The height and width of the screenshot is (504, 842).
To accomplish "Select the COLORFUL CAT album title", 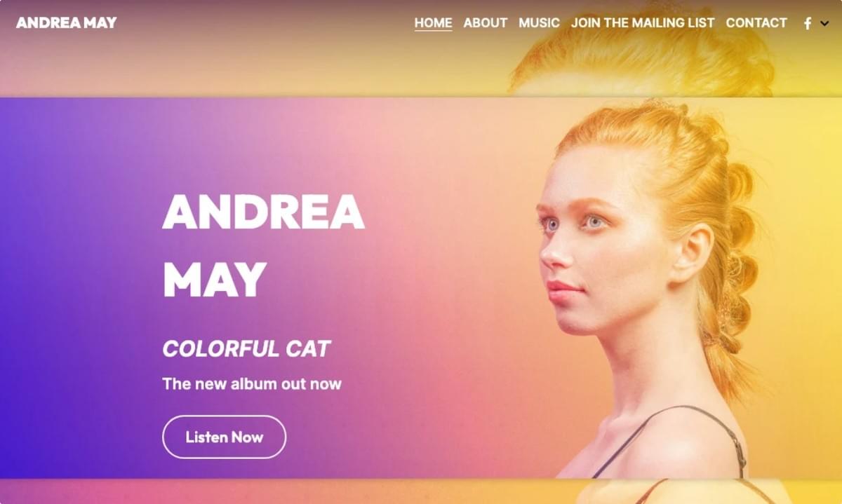I will 246,348.
